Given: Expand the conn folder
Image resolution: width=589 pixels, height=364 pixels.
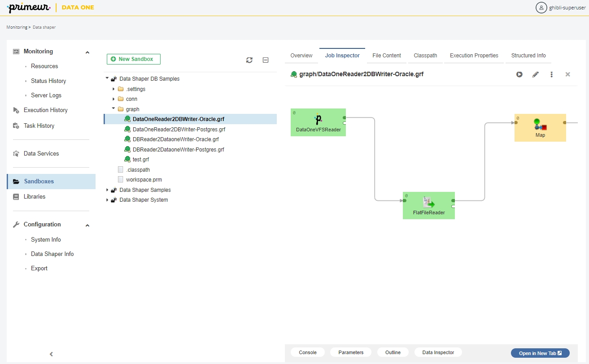Looking at the screenshot, I should tap(114, 99).
